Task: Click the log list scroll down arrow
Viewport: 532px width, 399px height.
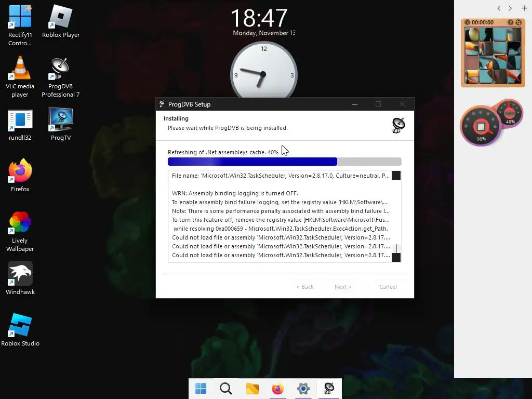Action: click(x=396, y=257)
